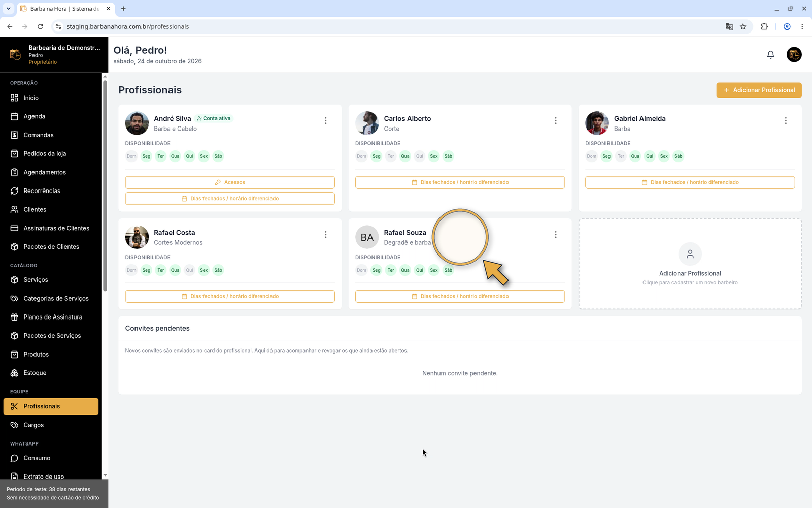
Task: Toggle Sáb availability for Rafael Souza
Action: 448,270
